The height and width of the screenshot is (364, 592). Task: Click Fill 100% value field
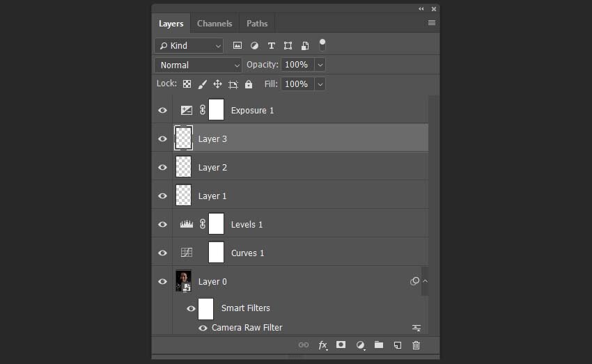[297, 84]
